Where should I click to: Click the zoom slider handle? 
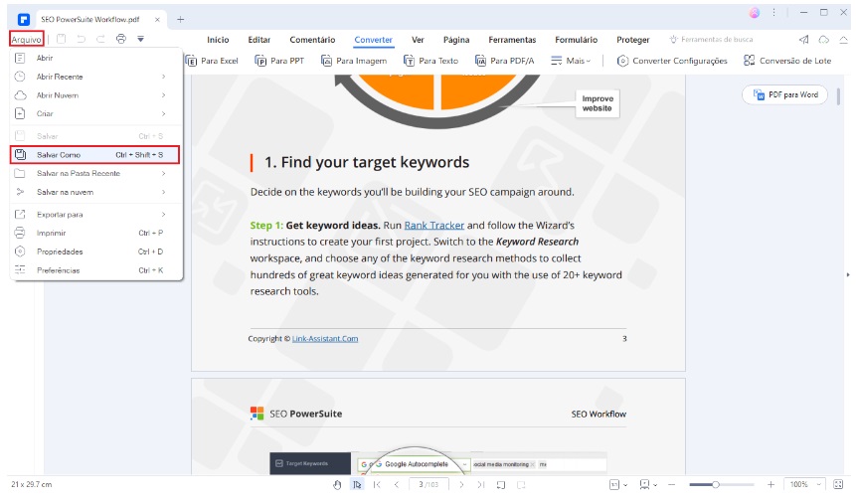coord(715,484)
